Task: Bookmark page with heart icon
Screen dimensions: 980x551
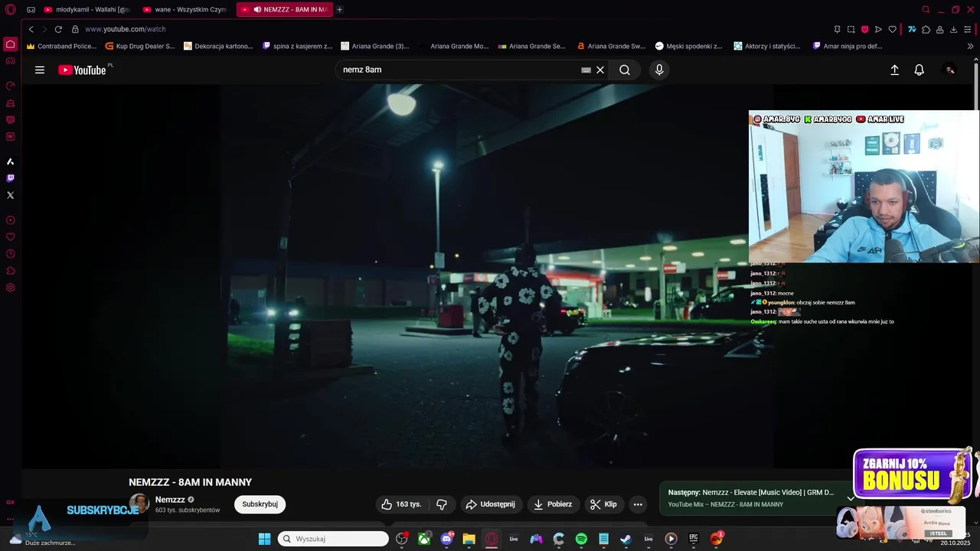Action: coord(892,29)
